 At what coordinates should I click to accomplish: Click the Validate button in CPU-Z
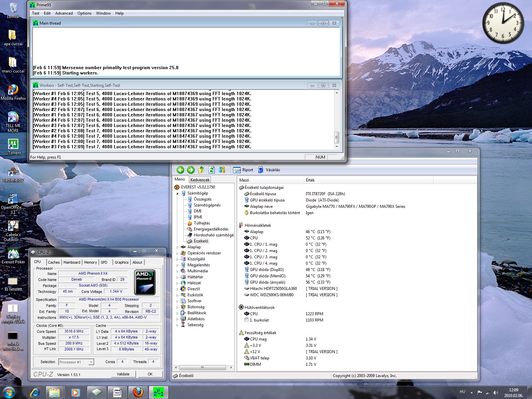point(123,374)
